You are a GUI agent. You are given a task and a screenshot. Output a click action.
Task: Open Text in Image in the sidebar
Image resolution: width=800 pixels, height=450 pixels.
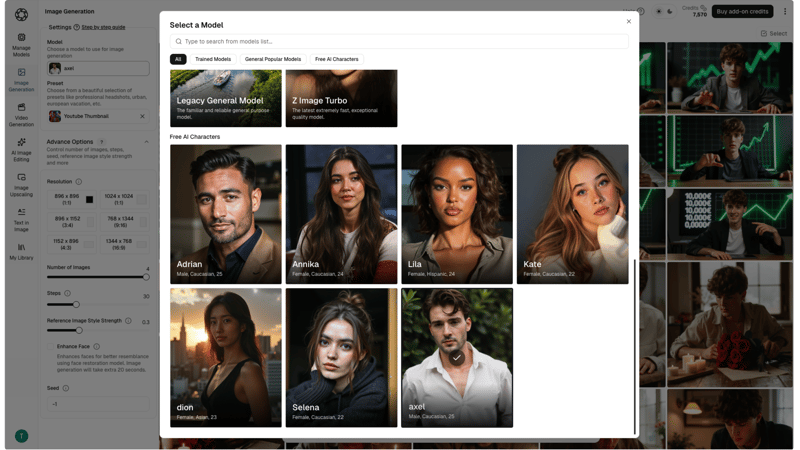tap(21, 220)
